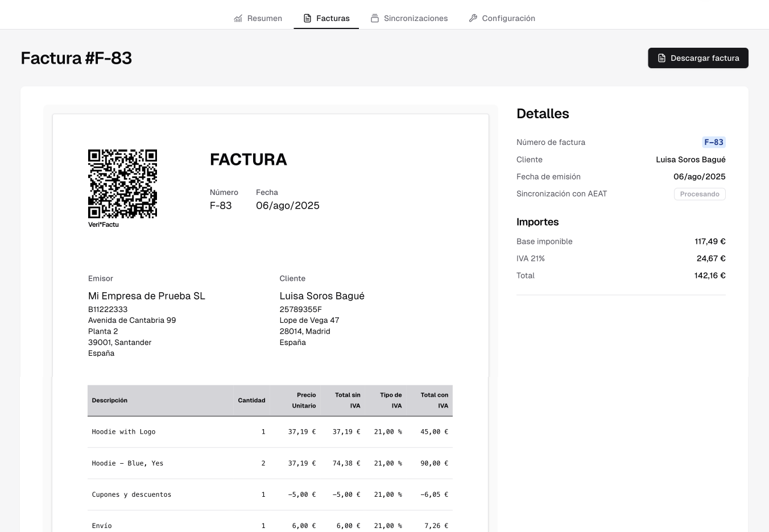Switch to the Sincronizaciones tab
The image size is (769, 532).
coord(415,18)
